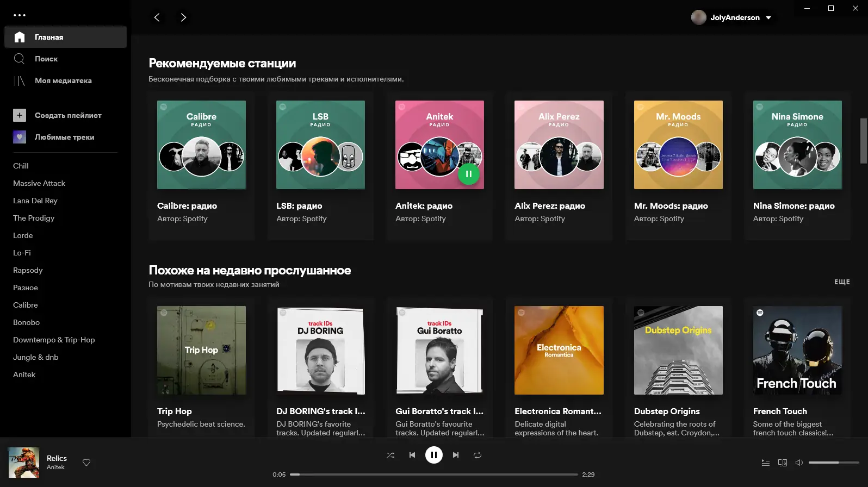
Task: Open Electronica Romantica playlist cover
Action: 559,350
